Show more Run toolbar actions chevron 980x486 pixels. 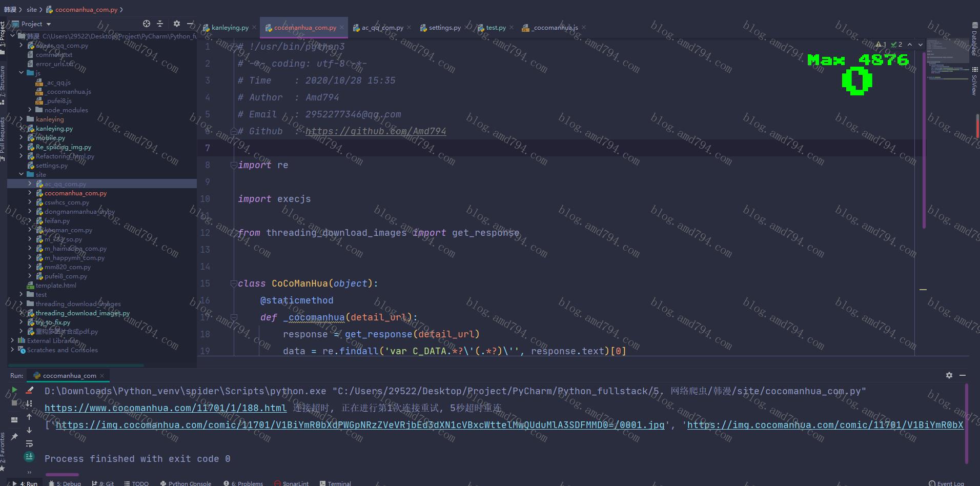pos(29,472)
